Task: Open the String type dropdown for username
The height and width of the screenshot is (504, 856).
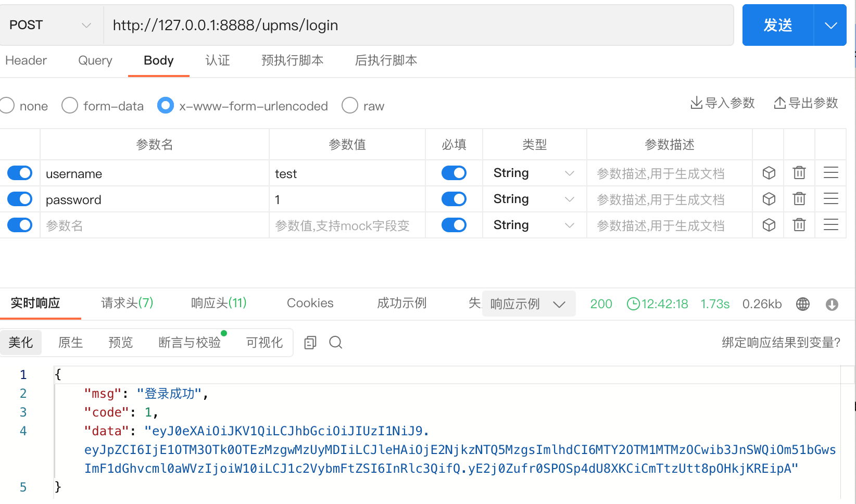Action: tap(534, 173)
